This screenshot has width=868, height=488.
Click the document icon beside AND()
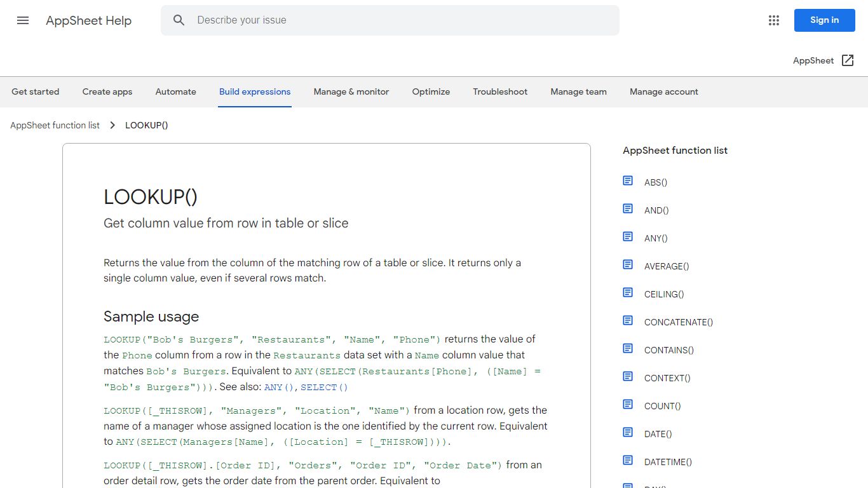pos(628,209)
